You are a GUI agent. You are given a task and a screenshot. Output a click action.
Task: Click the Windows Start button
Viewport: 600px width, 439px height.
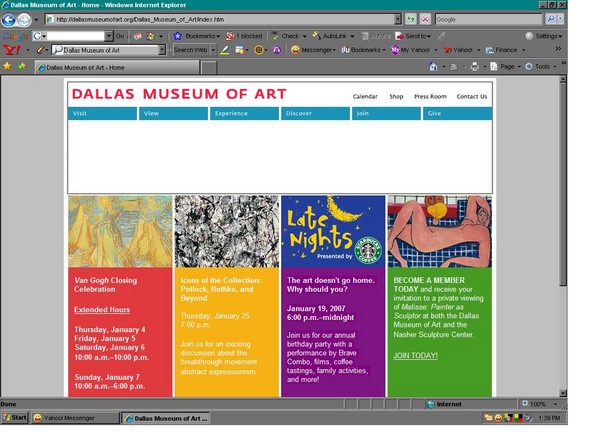(15, 418)
